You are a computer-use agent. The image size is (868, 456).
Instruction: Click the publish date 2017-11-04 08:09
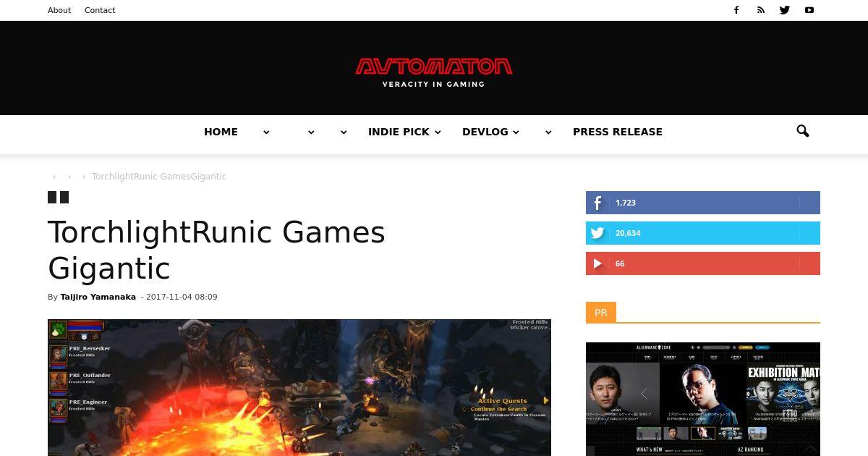point(182,297)
